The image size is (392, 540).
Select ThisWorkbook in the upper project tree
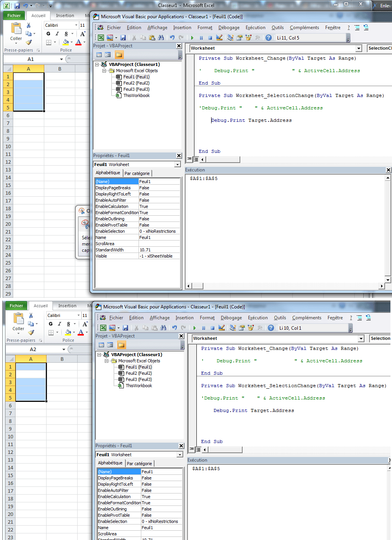coord(136,95)
